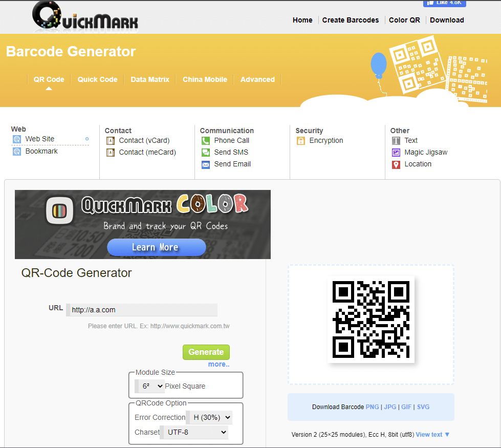Download the barcode as JPG
Screen dimensions: 501x448
[390, 407]
